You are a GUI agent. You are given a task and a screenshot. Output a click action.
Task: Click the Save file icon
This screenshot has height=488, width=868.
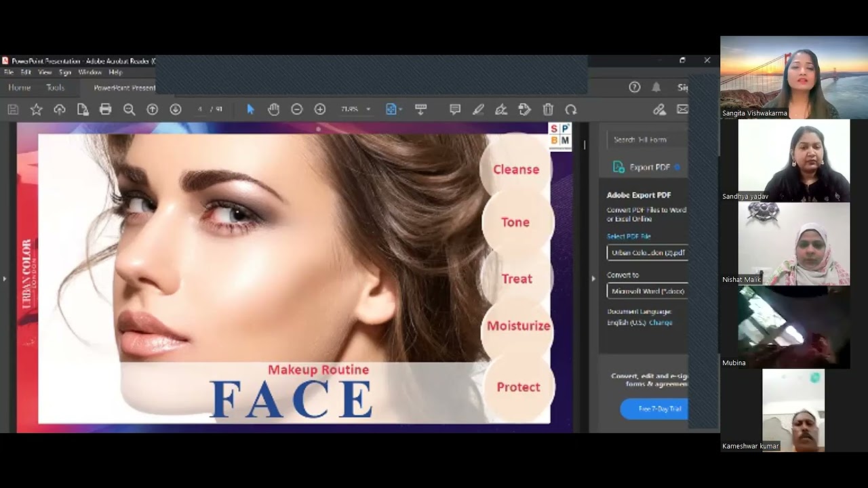click(x=13, y=109)
